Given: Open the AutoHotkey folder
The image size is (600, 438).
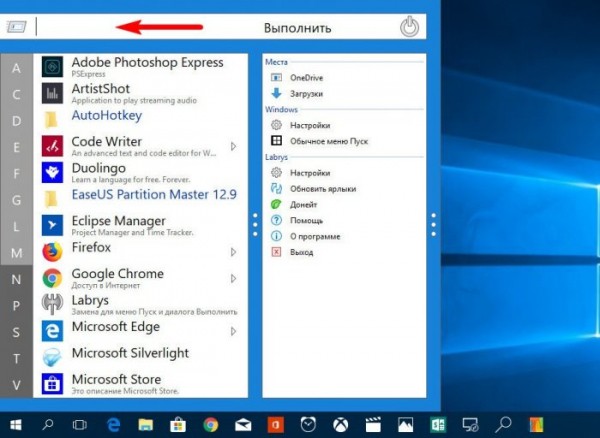Looking at the screenshot, I should (140, 120).
